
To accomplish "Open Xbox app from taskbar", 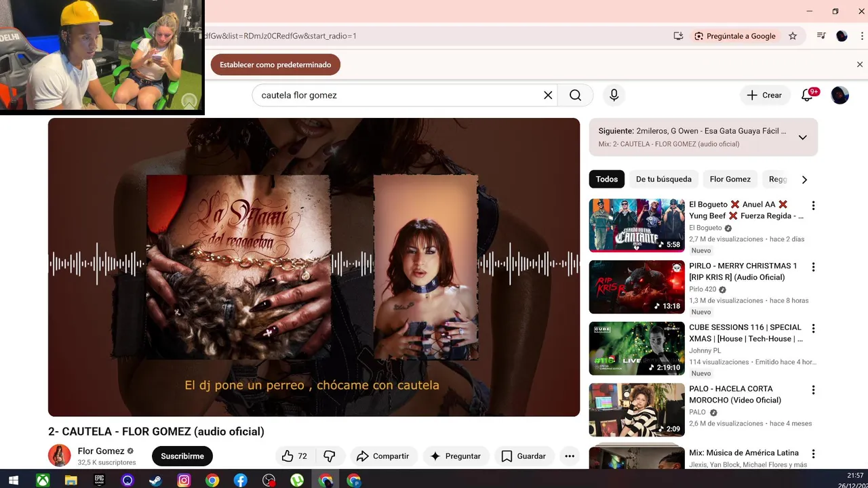I will pos(42,481).
